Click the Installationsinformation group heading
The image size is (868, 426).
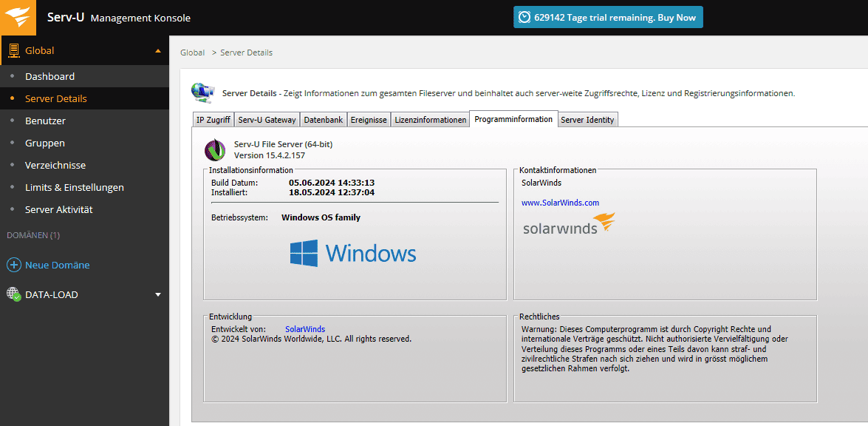pos(250,170)
